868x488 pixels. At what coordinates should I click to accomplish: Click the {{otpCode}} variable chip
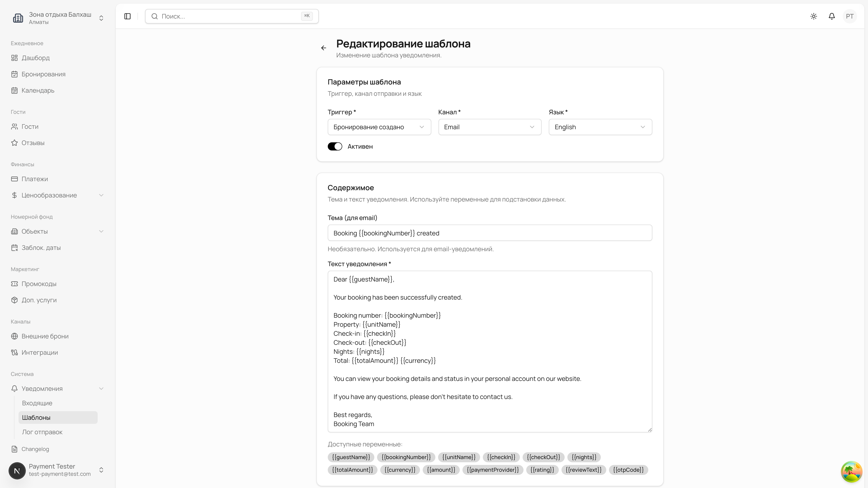628,470
